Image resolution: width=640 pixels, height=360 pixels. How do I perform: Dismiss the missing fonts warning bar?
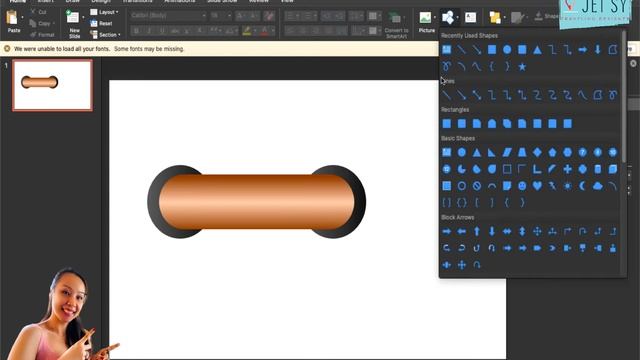click(x=7, y=49)
